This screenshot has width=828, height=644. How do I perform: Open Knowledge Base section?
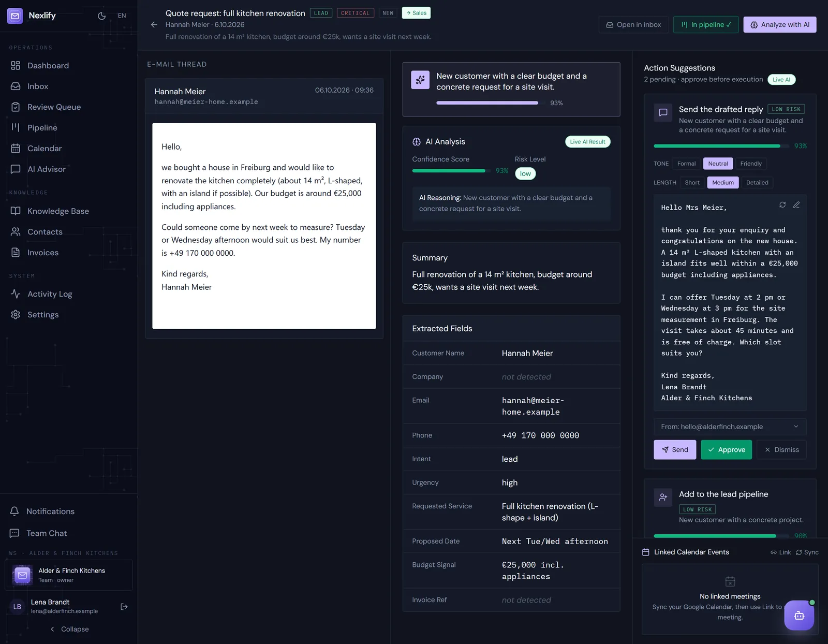(x=69, y=211)
